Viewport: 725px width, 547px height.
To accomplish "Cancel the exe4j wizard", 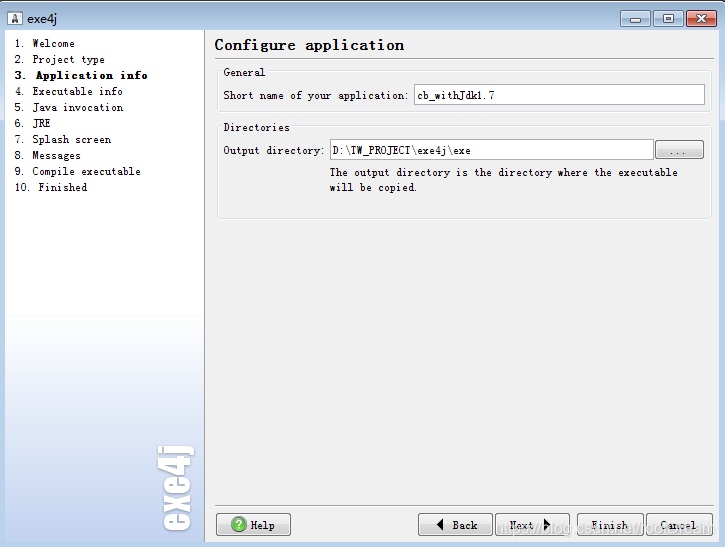I will (679, 524).
